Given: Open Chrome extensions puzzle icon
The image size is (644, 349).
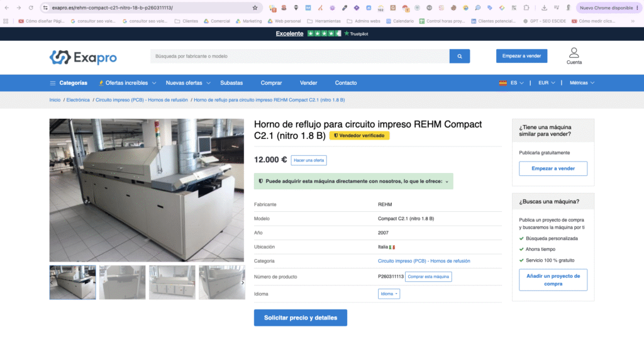Looking at the screenshot, I should [526, 8].
